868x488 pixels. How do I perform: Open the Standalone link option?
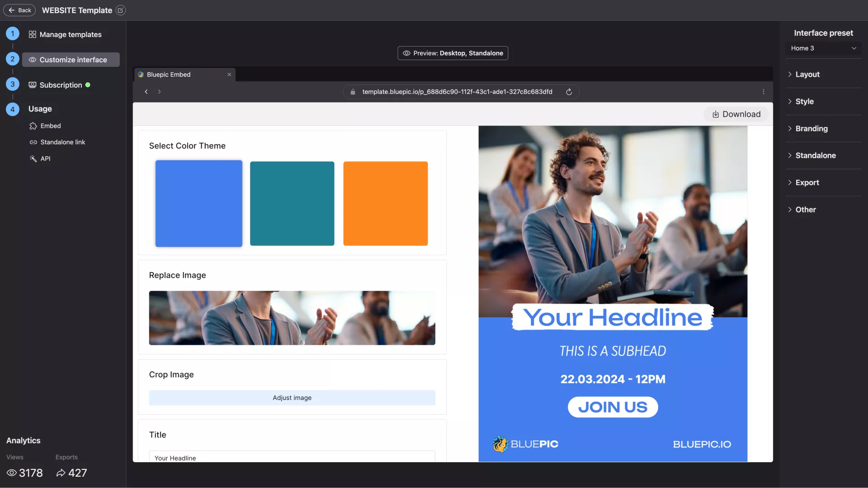[x=62, y=142]
